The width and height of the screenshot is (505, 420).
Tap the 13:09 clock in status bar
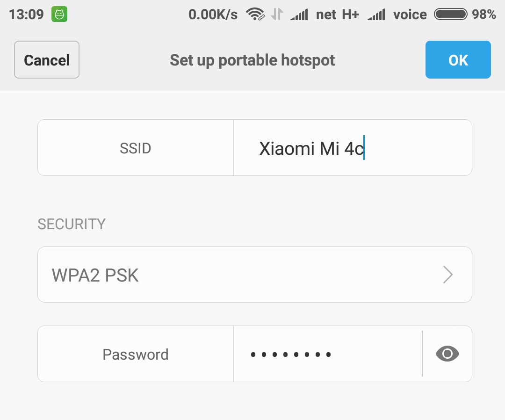pyautogui.click(x=26, y=14)
